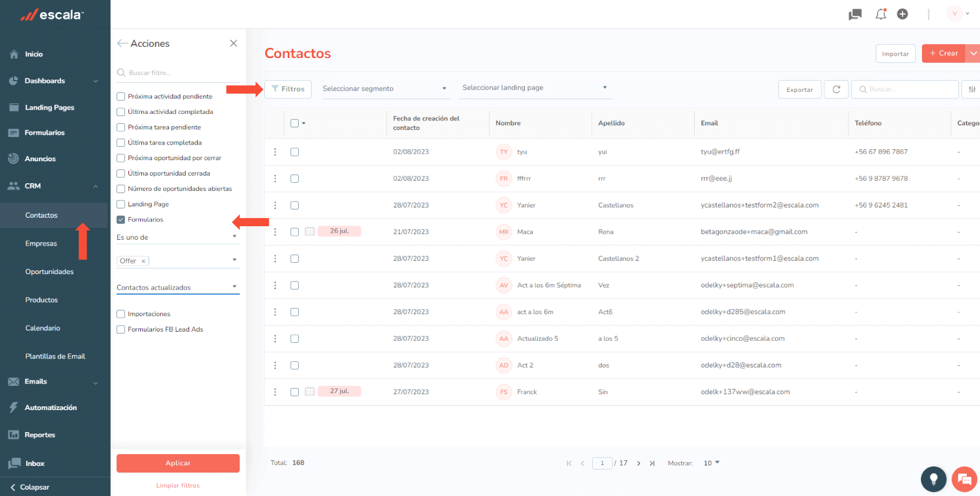Open column settings sliders icon
The image size is (980, 496).
972,90
